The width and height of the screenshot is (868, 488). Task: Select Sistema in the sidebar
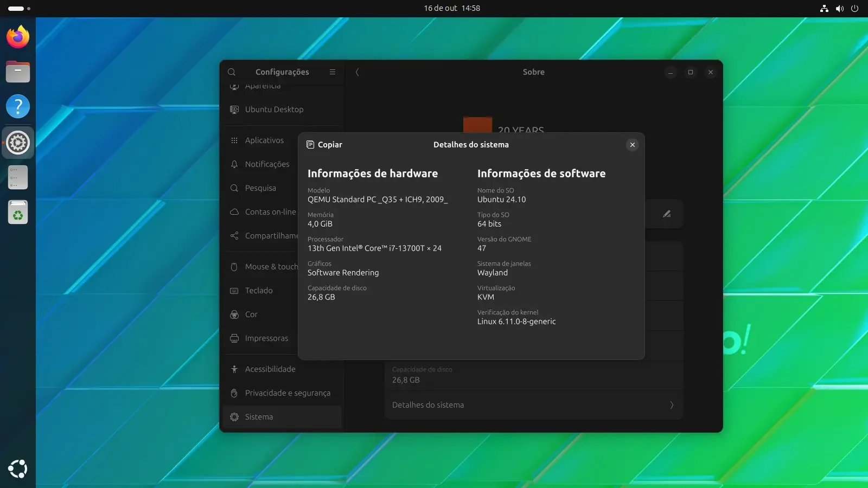pyautogui.click(x=282, y=417)
